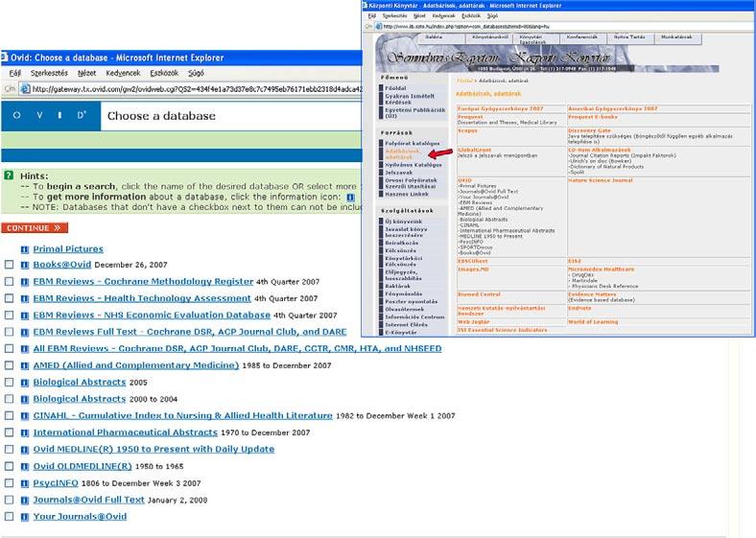Open the Fájl menu in Ovid window
Image resolution: width=756 pixels, height=538 pixels.
[15, 73]
